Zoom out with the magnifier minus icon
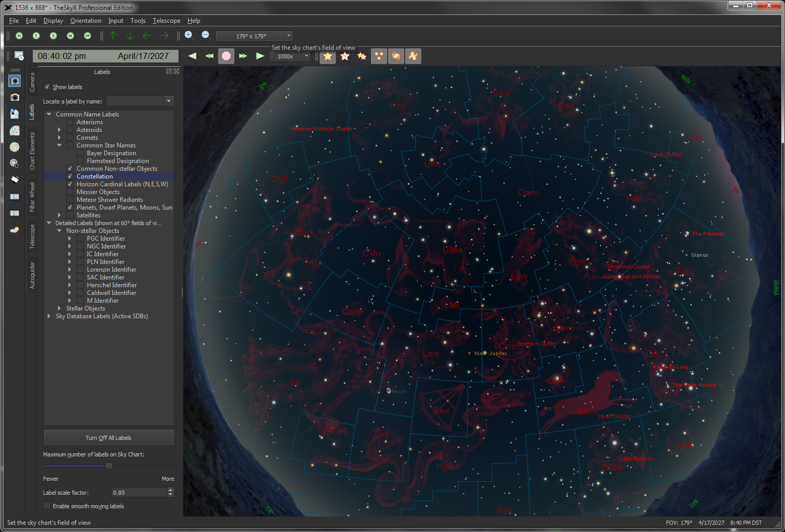 [206, 35]
